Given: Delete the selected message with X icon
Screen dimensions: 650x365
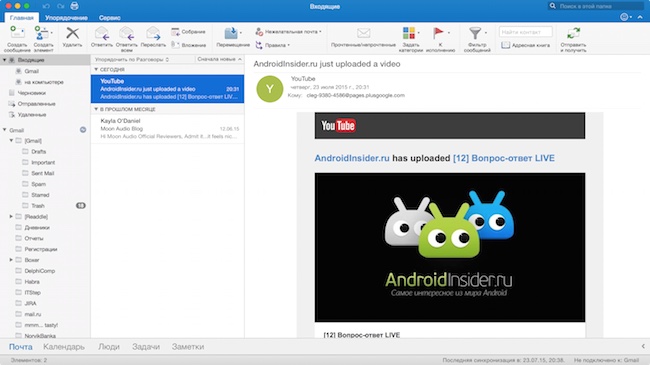Looking at the screenshot, I should (x=73, y=33).
